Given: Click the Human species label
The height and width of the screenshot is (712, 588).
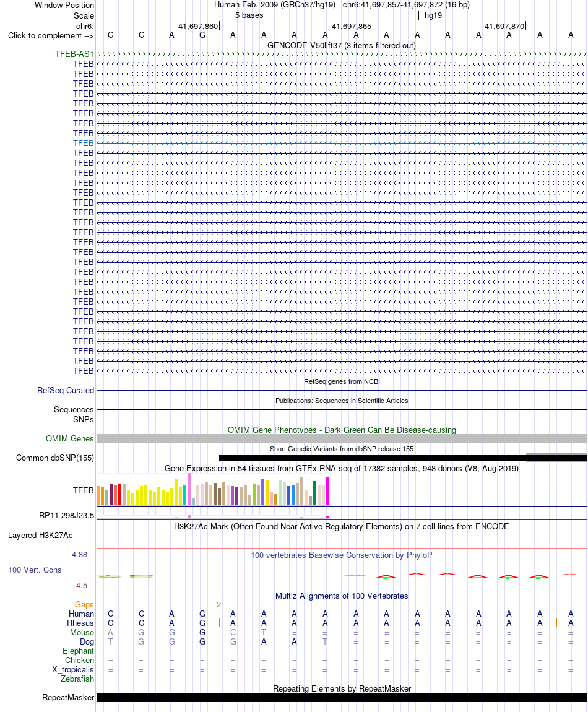Looking at the screenshot, I should click(x=81, y=614).
